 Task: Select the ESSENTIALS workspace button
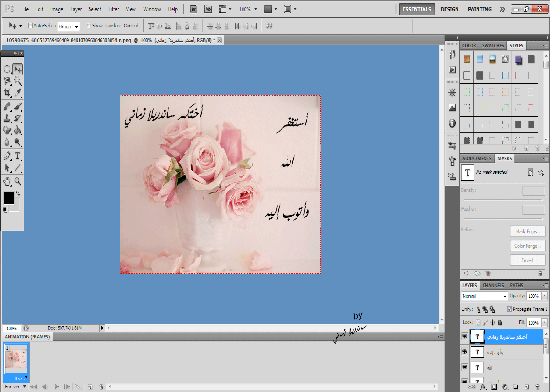(417, 9)
